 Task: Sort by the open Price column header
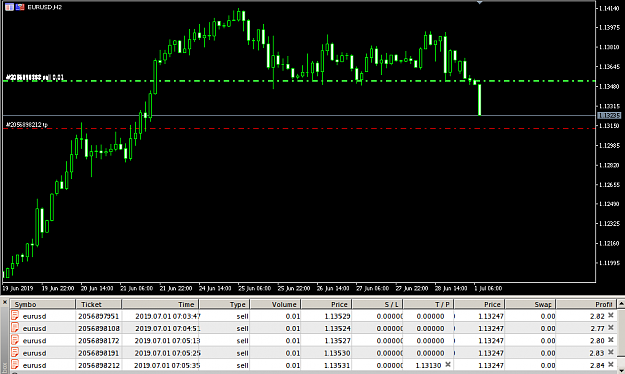[326, 304]
